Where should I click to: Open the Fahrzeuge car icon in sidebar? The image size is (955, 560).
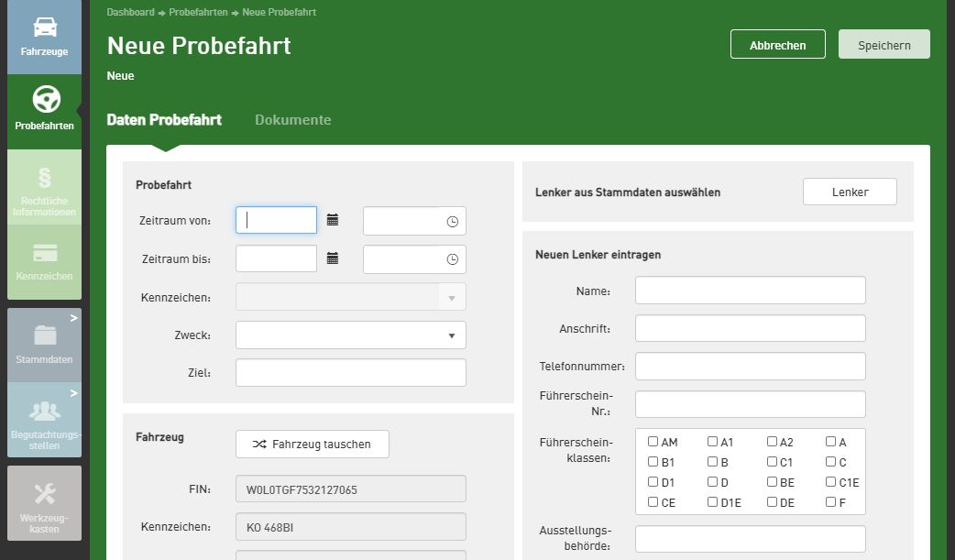click(x=44, y=27)
